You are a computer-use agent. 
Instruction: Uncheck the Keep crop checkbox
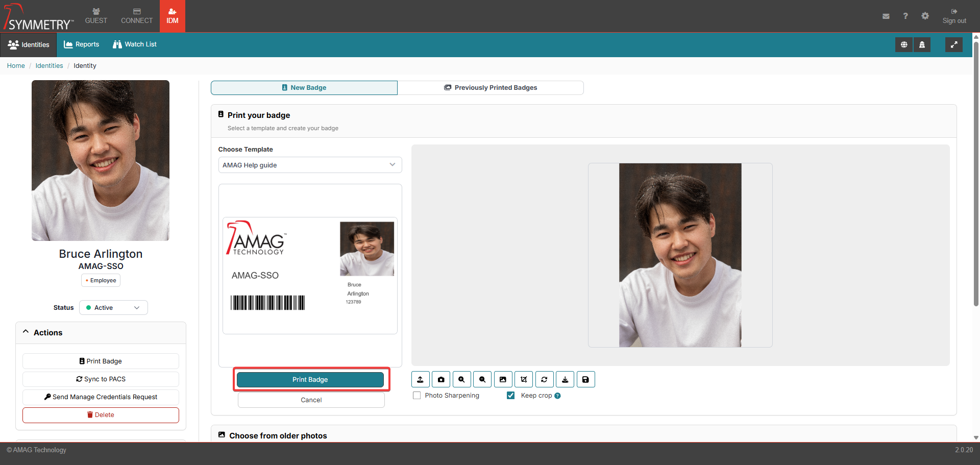(510, 396)
